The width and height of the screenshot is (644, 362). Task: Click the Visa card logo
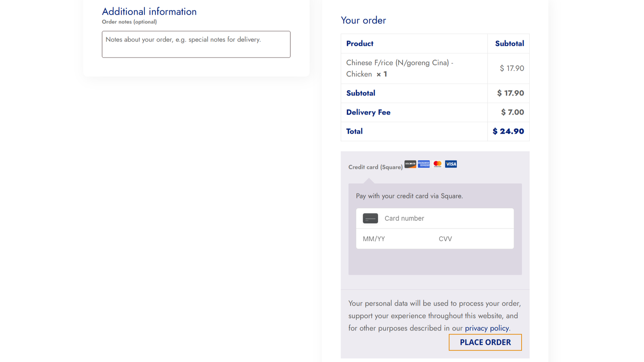[451, 164]
